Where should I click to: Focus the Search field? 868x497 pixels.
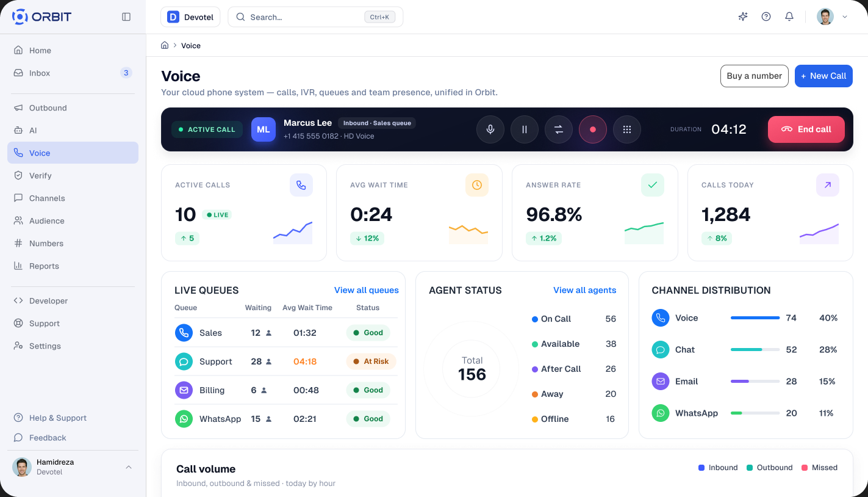(315, 17)
